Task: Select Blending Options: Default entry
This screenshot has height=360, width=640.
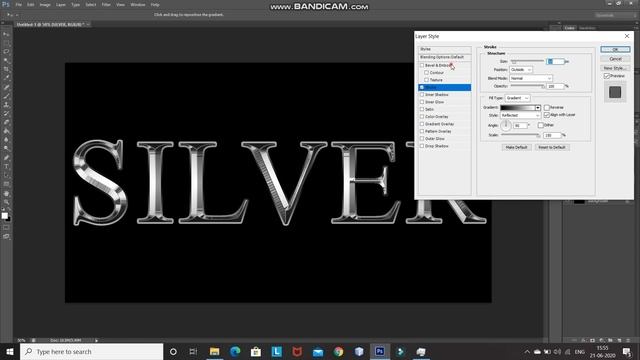Action: click(444, 57)
